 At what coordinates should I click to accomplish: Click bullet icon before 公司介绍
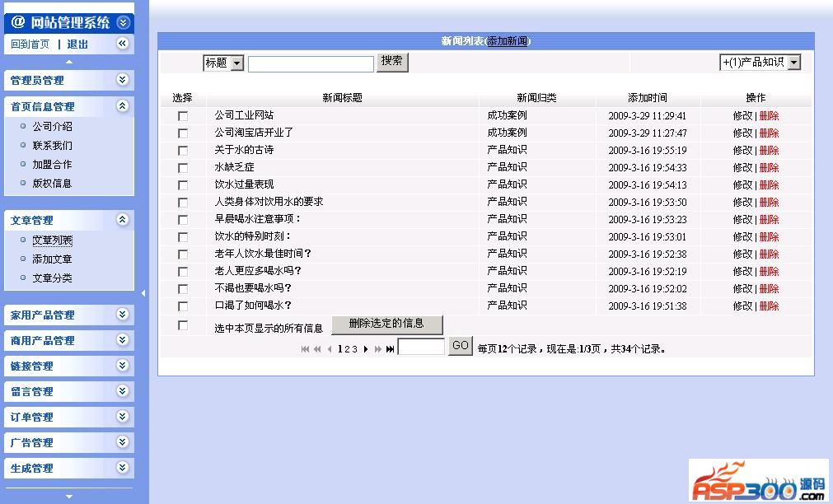point(23,126)
